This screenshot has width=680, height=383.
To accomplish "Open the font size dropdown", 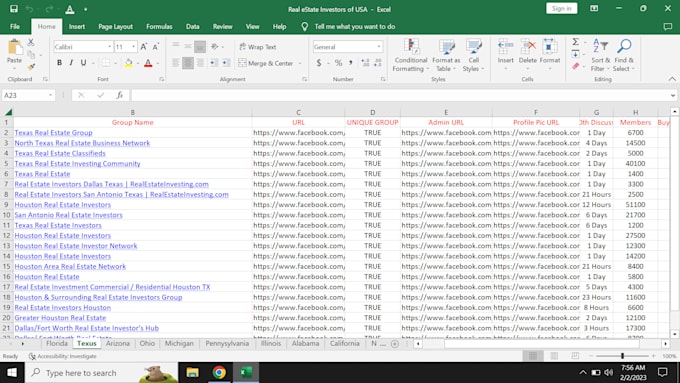I will coord(134,47).
